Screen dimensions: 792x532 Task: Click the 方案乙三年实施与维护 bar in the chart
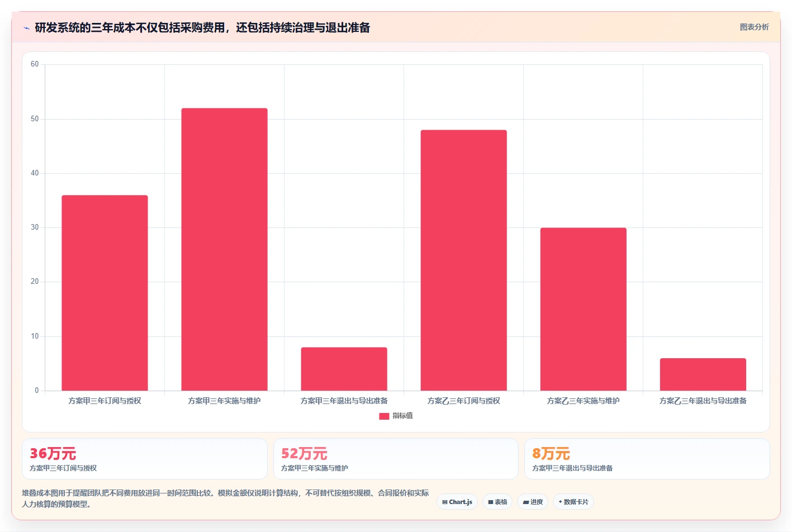[x=583, y=309]
